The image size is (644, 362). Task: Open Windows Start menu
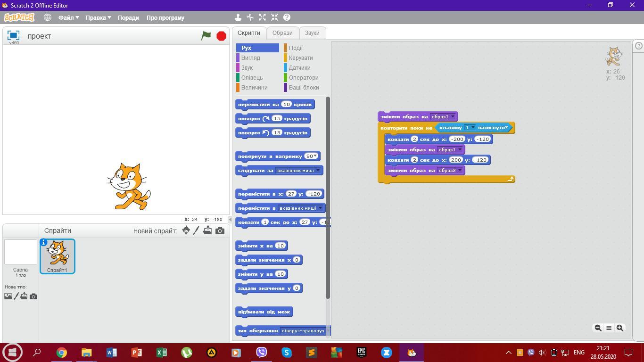(x=12, y=353)
